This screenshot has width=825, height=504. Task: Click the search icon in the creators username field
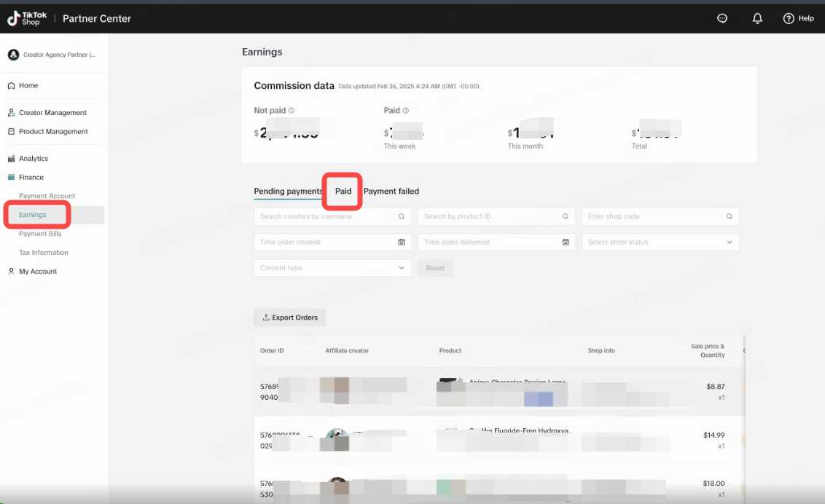pyautogui.click(x=402, y=216)
